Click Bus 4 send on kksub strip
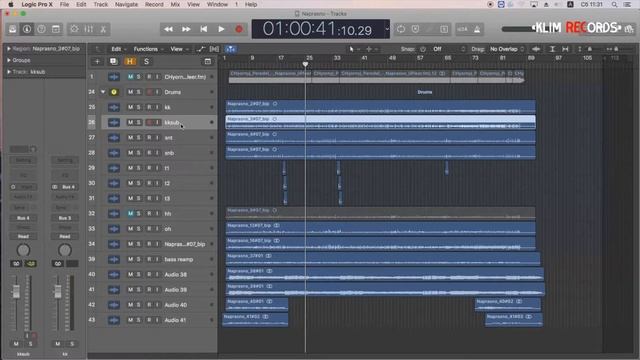 (23, 218)
